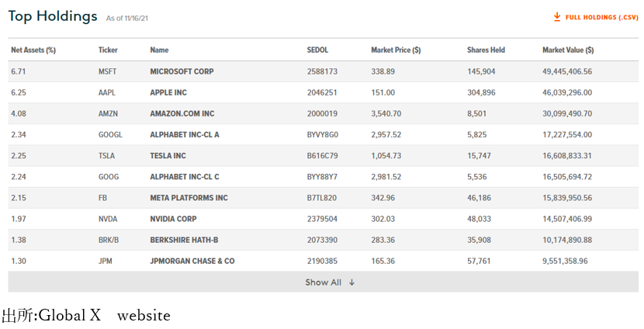Click market price 1,054.73
The width and height of the screenshot is (644, 329).
[386, 156]
